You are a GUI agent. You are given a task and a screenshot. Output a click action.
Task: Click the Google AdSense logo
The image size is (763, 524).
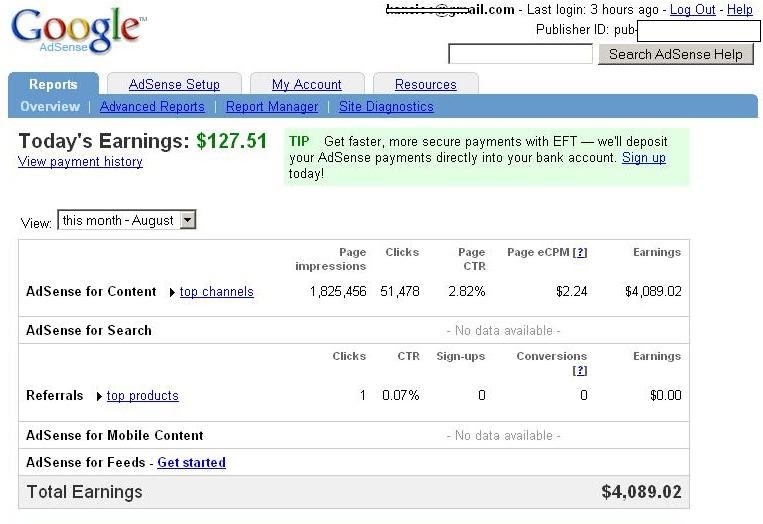coord(78,30)
